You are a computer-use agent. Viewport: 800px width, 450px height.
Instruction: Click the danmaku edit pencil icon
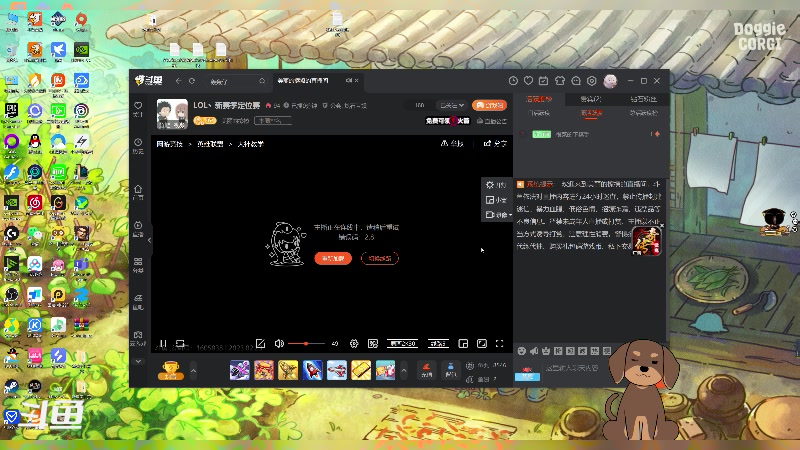pyautogui.click(x=260, y=343)
